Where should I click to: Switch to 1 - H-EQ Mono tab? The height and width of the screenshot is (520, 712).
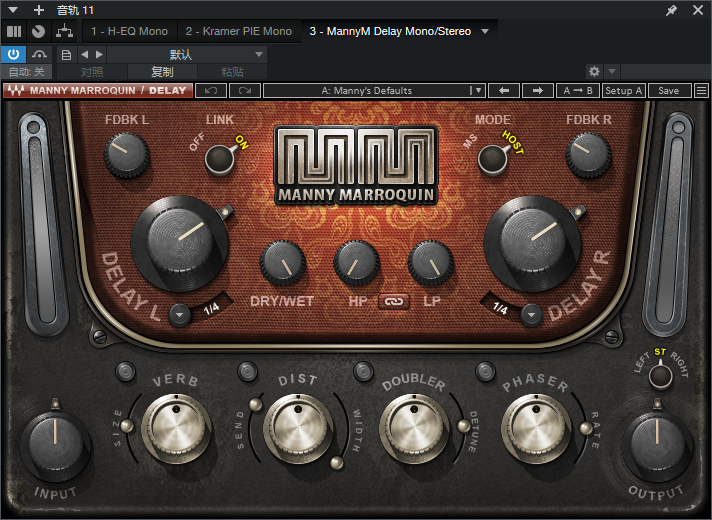tap(129, 31)
